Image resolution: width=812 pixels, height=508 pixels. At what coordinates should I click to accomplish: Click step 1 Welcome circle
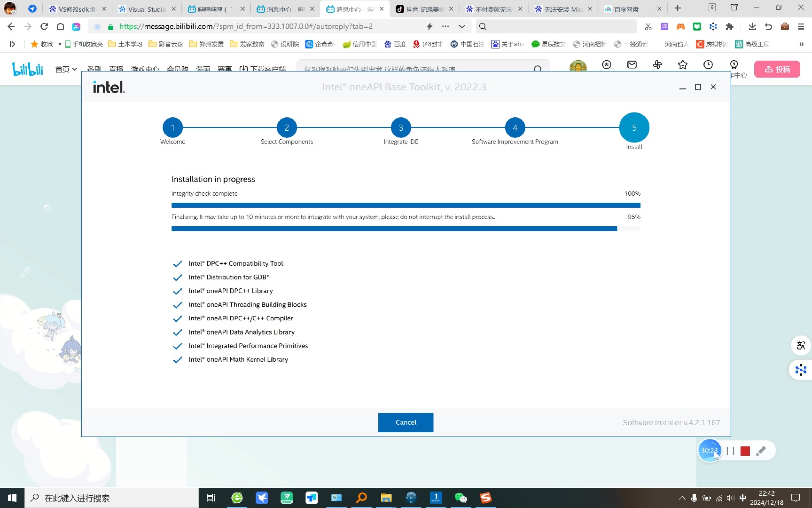[172, 127]
